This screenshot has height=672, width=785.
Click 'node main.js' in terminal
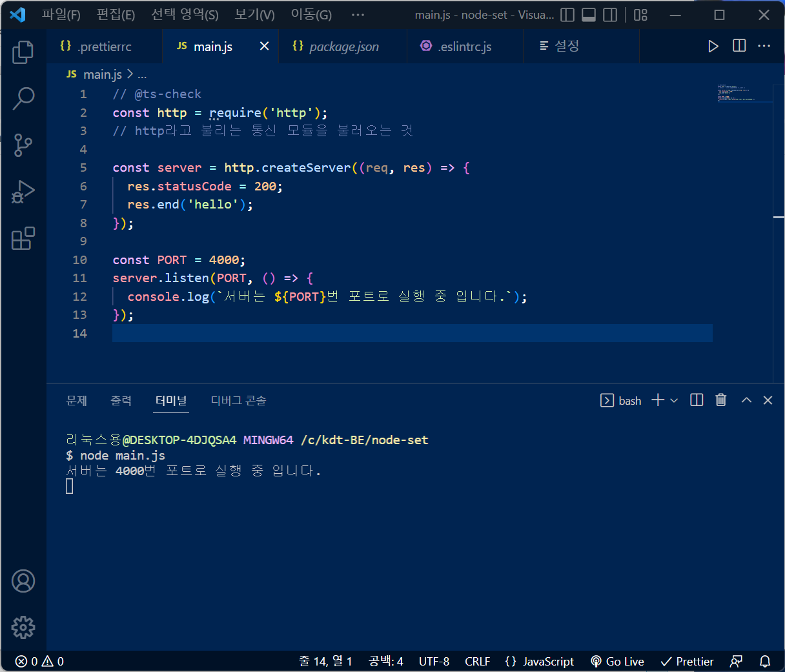123,456
